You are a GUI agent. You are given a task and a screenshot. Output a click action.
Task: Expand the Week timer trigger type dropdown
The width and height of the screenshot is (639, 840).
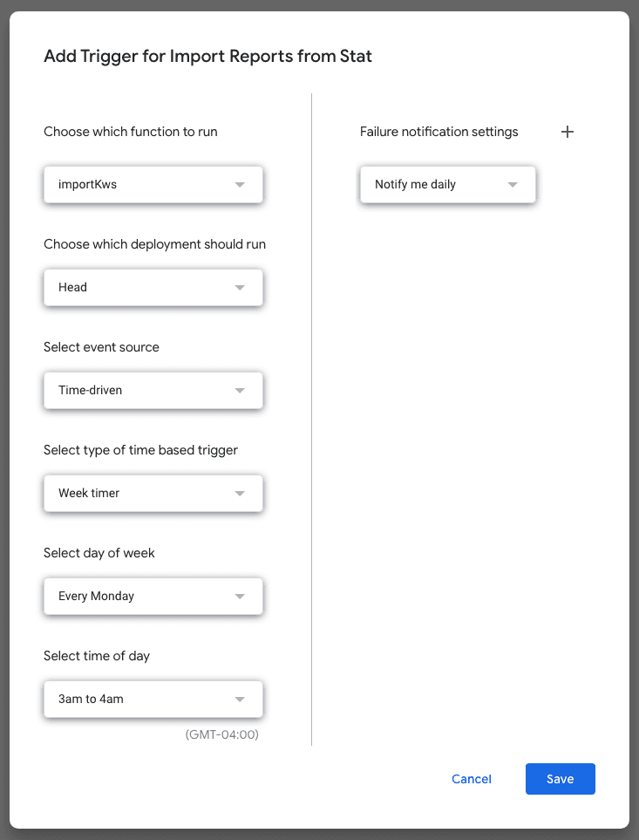coord(153,493)
